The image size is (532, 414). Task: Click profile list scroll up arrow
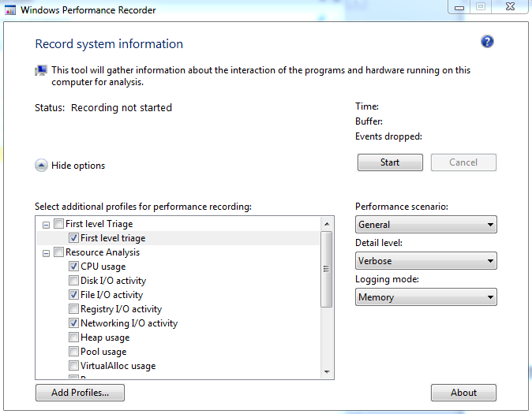(x=327, y=224)
